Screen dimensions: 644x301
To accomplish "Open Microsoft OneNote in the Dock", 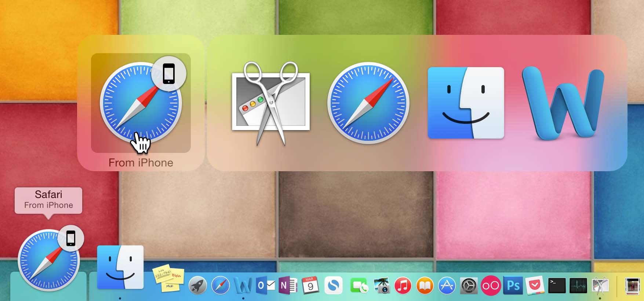I will point(288,285).
